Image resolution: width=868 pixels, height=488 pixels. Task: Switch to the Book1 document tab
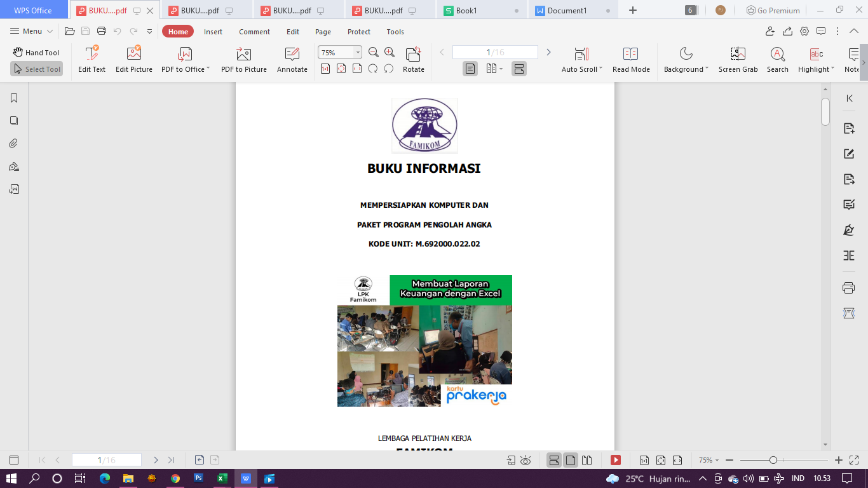[x=481, y=10]
